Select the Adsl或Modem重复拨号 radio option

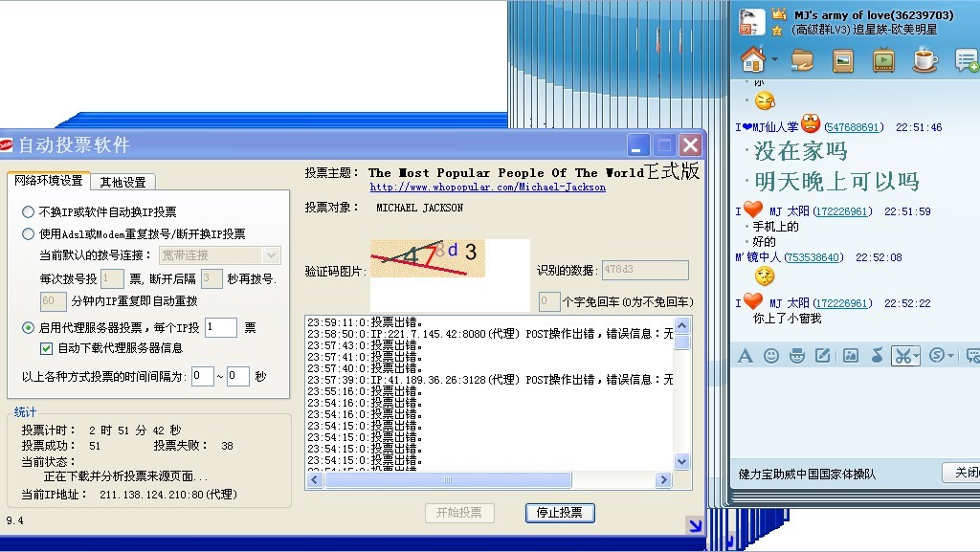(29, 233)
